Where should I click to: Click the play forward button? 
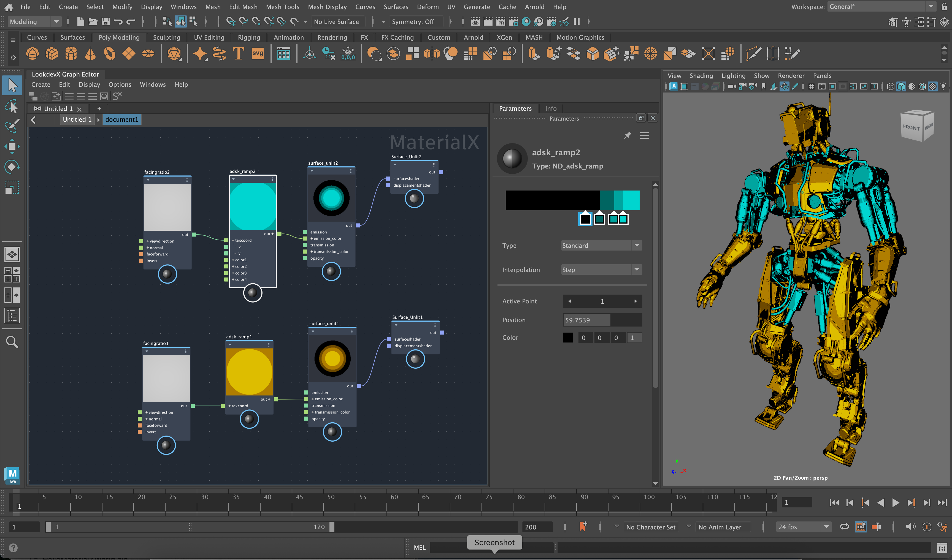pos(896,503)
